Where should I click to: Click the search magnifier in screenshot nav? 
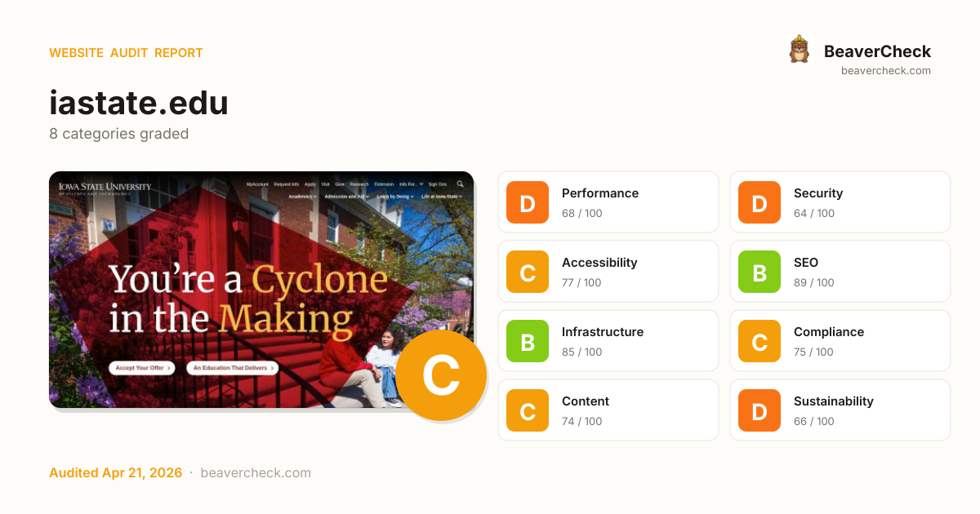(460, 184)
